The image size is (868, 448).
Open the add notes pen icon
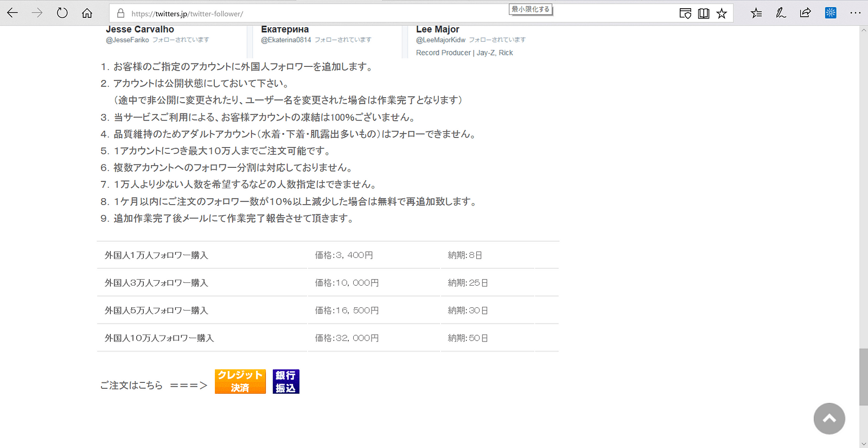tap(781, 13)
